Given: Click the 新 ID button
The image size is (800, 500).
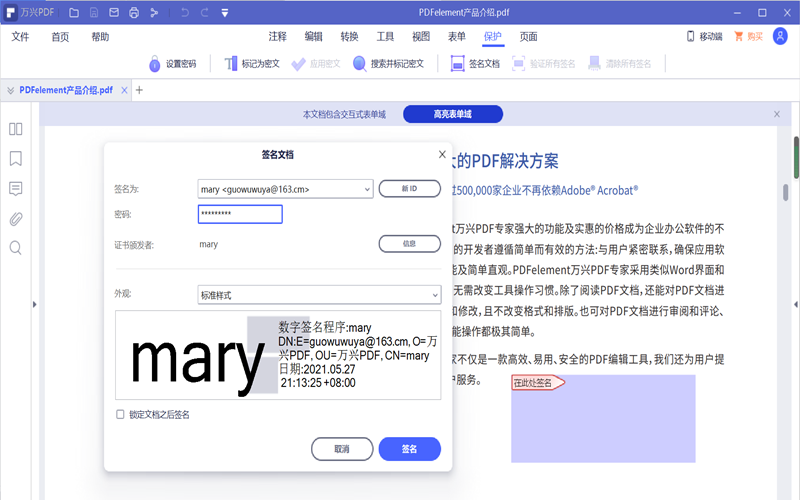Looking at the screenshot, I should 409,188.
